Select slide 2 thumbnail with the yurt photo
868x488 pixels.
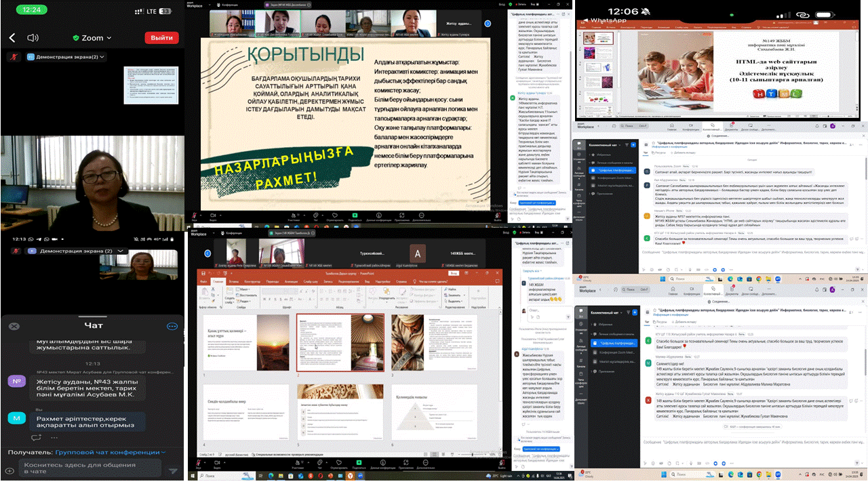click(x=340, y=342)
